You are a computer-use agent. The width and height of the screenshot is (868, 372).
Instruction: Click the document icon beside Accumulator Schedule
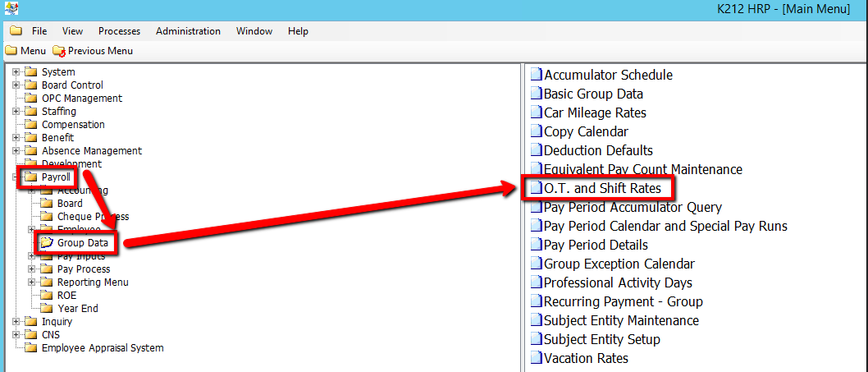[536, 75]
